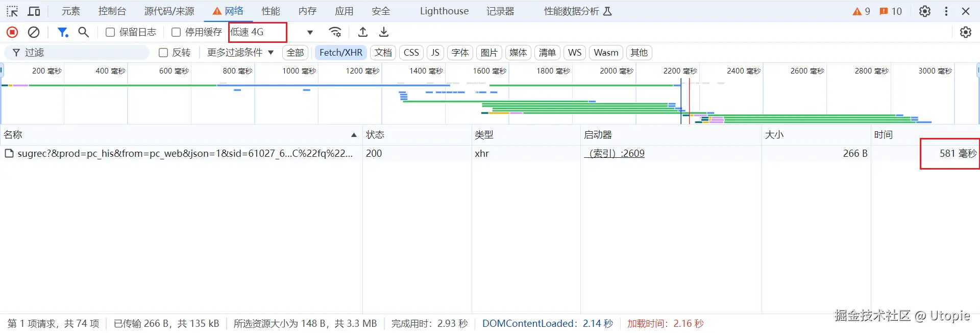The image size is (980, 333).
Task: Filter requests by WS
Action: 575,53
